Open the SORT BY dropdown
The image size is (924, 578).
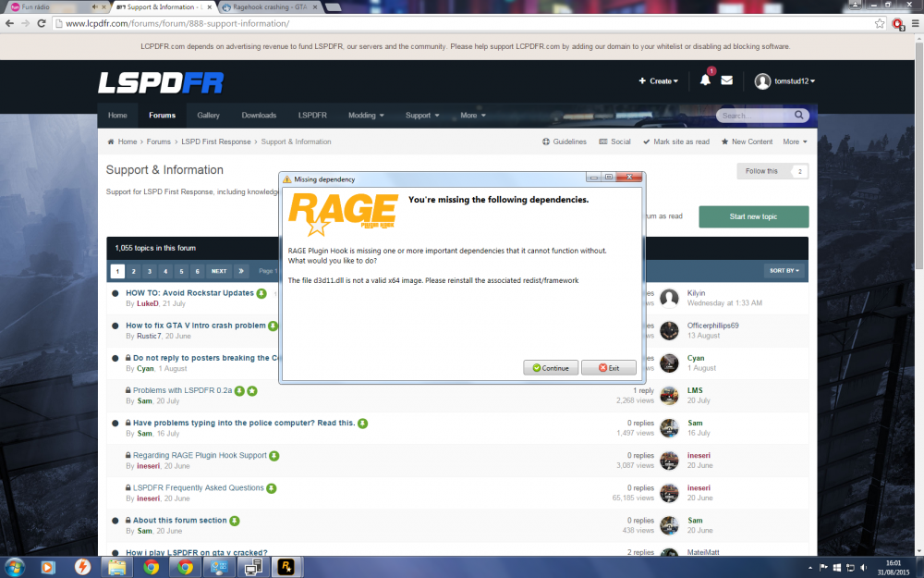tap(784, 271)
